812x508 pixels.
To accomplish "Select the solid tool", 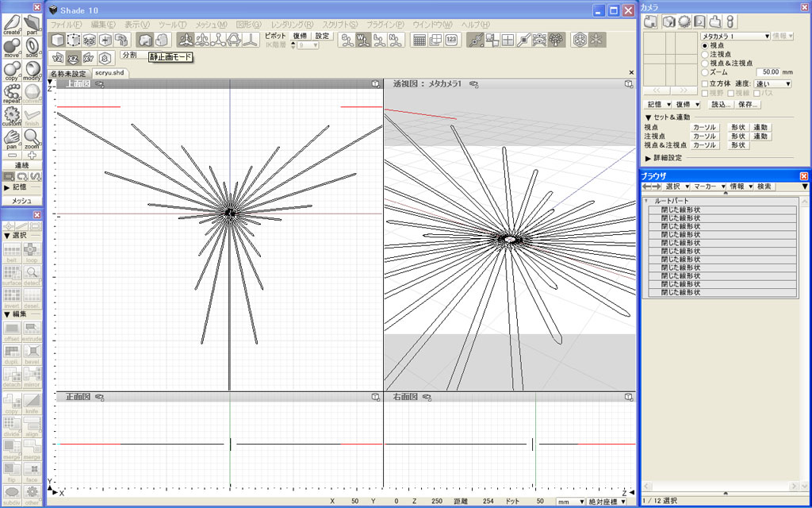I will point(32,48).
